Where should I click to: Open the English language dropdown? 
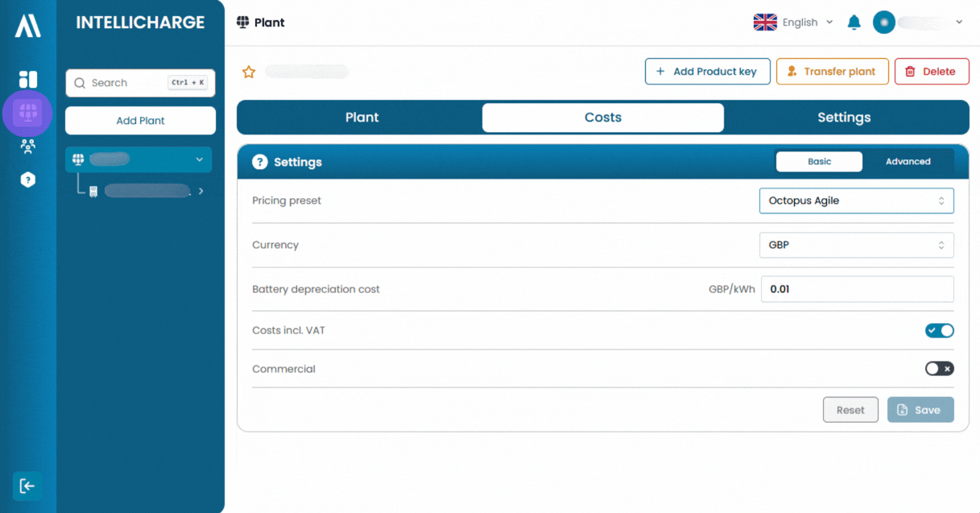click(x=808, y=23)
